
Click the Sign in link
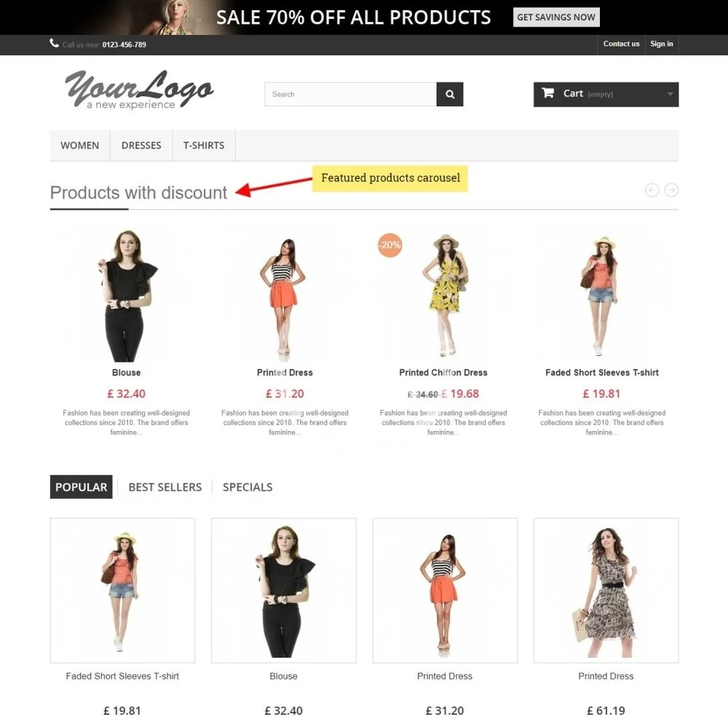[662, 44]
